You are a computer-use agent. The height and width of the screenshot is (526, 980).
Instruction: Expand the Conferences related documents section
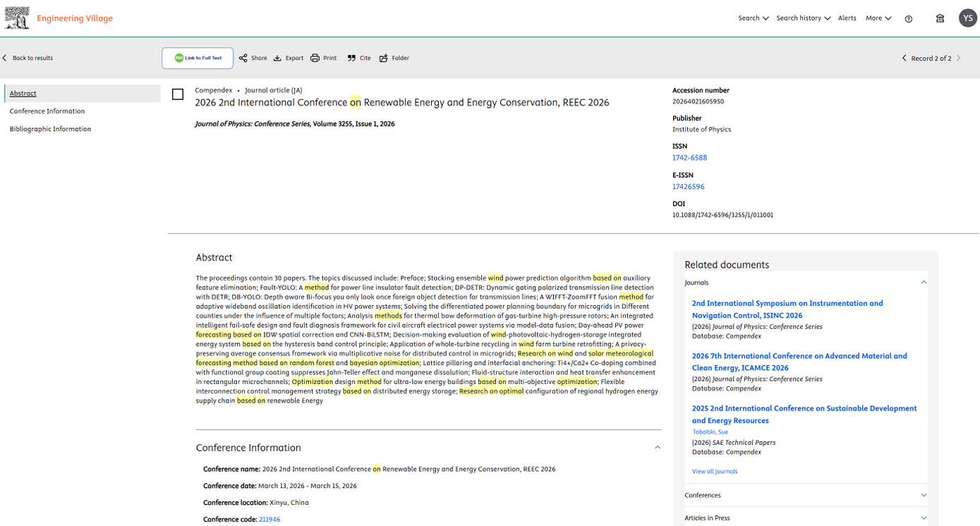924,496
